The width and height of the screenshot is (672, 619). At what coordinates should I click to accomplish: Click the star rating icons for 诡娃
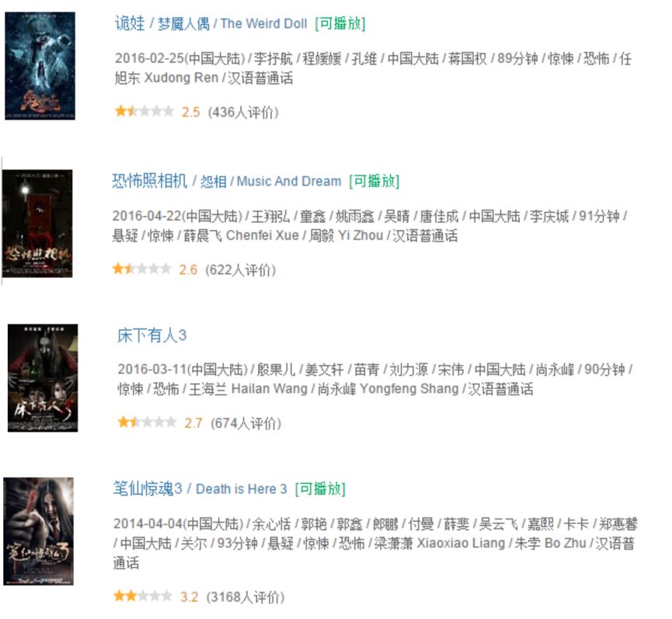coord(144,111)
